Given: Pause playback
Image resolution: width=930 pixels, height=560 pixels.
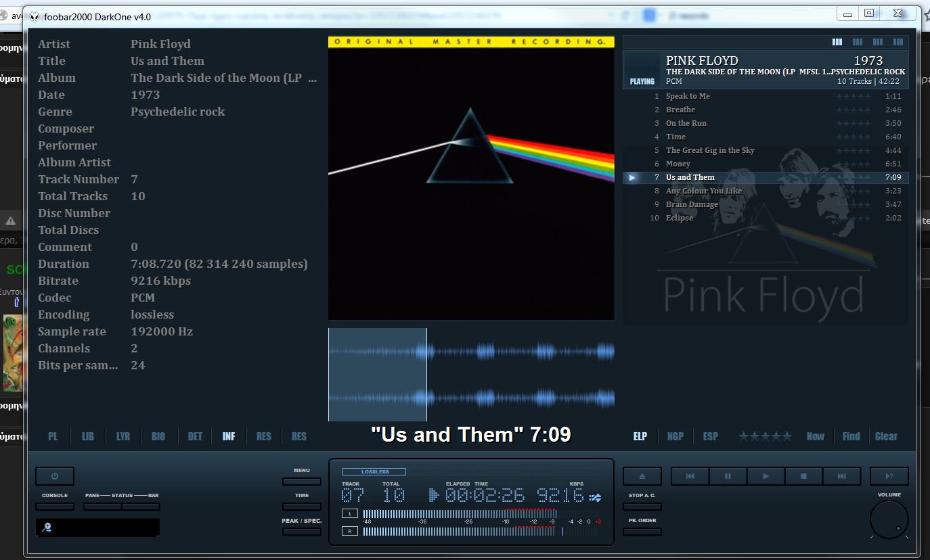Looking at the screenshot, I should 728,476.
